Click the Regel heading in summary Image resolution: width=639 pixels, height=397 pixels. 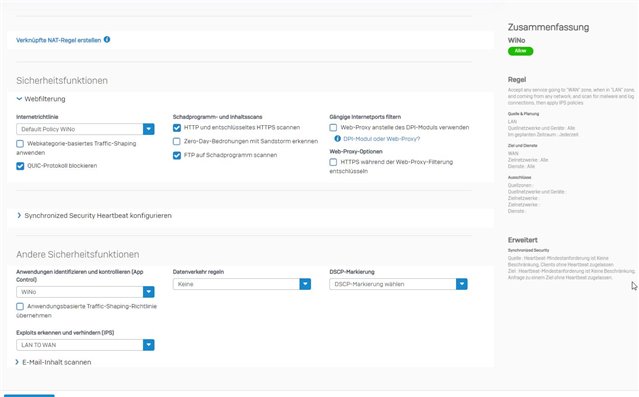[x=517, y=79]
